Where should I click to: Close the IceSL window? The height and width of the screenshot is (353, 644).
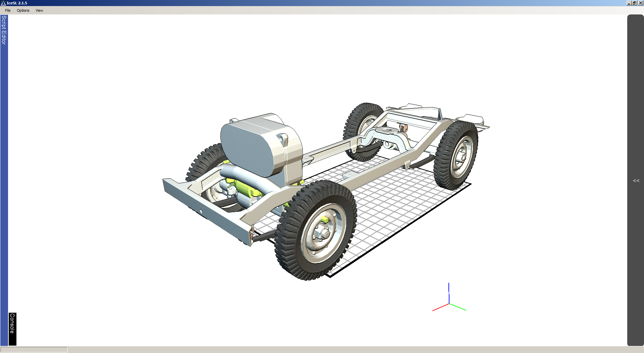[640, 3]
